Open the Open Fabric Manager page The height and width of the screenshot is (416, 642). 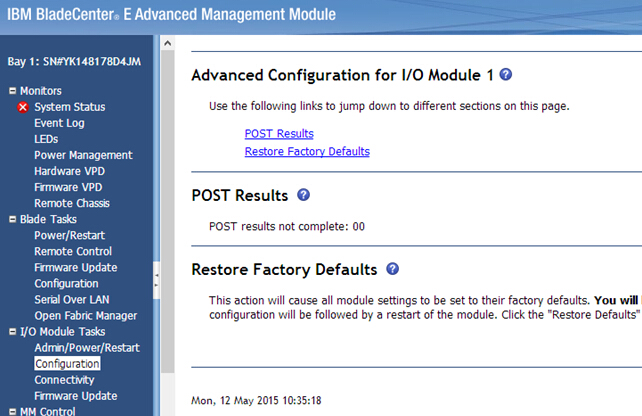(x=86, y=315)
